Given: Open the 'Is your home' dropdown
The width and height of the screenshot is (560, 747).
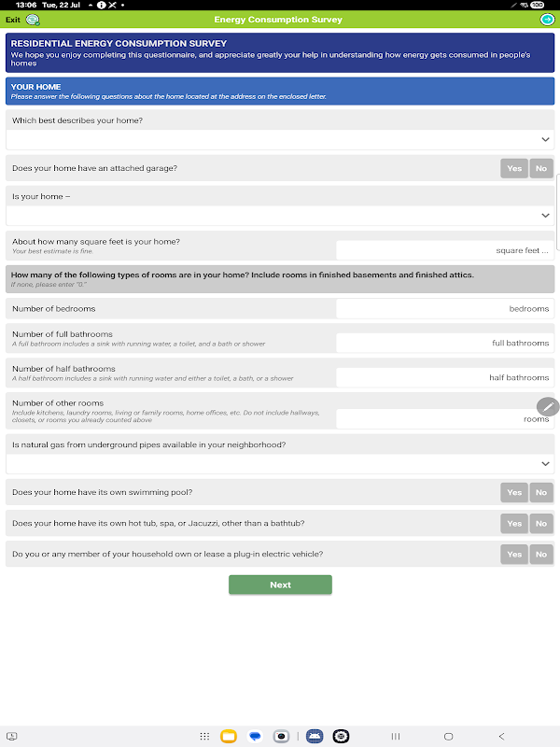Looking at the screenshot, I should tap(280, 215).
